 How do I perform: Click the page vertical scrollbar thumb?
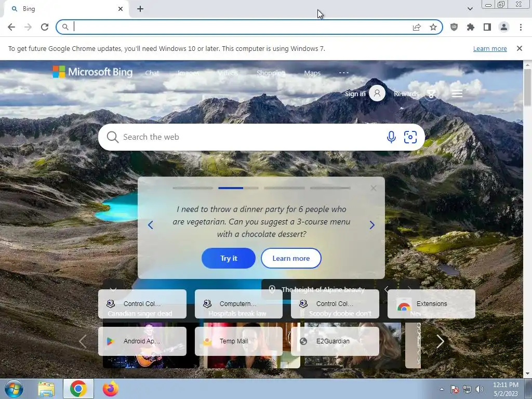(x=528, y=87)
